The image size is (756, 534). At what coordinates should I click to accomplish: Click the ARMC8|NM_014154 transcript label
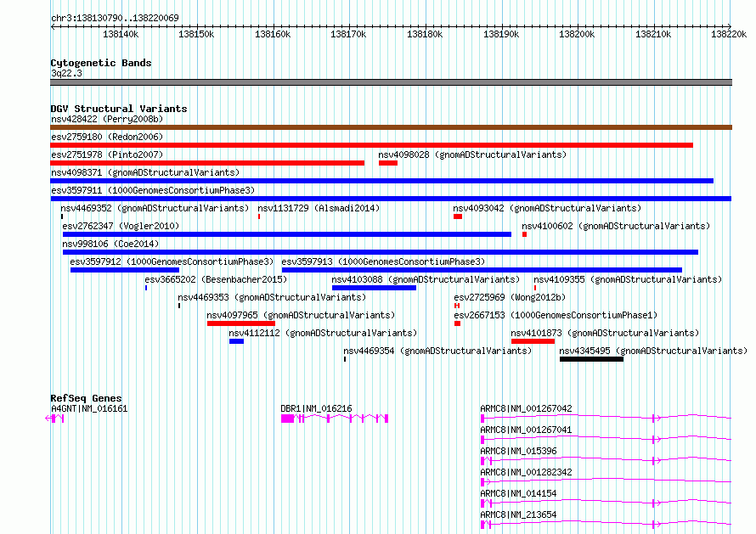[518, 493]
